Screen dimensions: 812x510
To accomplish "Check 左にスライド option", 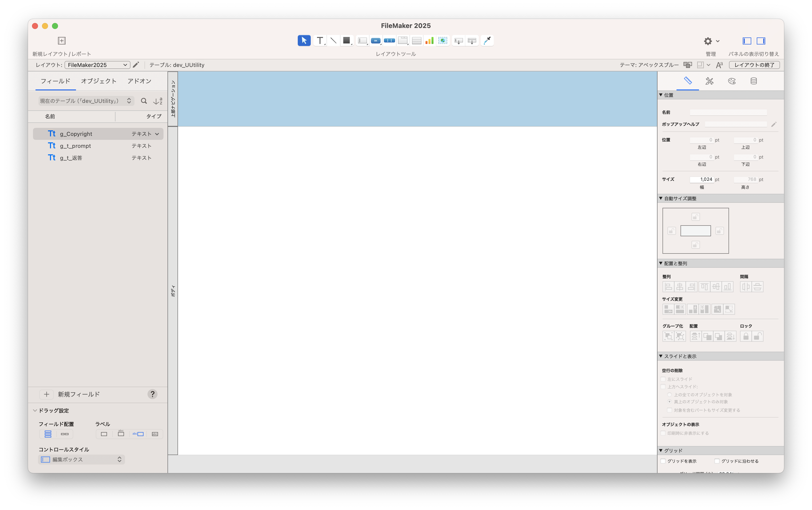I will click(663, 379).
